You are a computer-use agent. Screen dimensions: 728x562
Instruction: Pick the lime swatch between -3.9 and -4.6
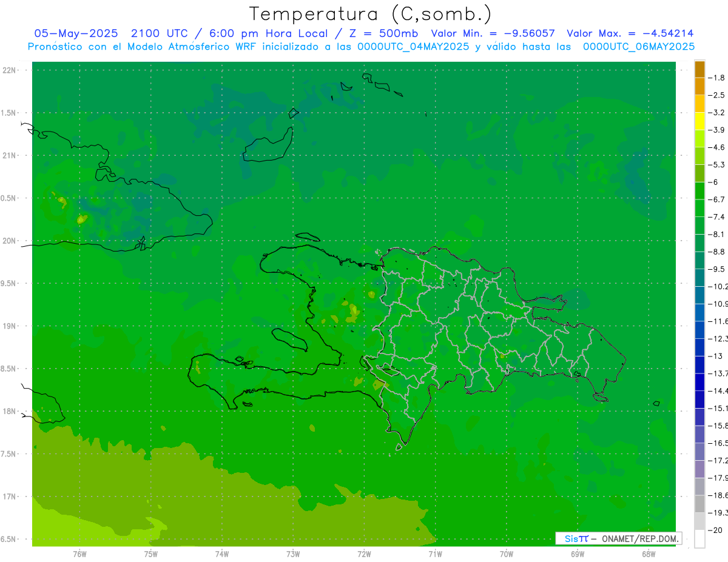click(699, 139)
